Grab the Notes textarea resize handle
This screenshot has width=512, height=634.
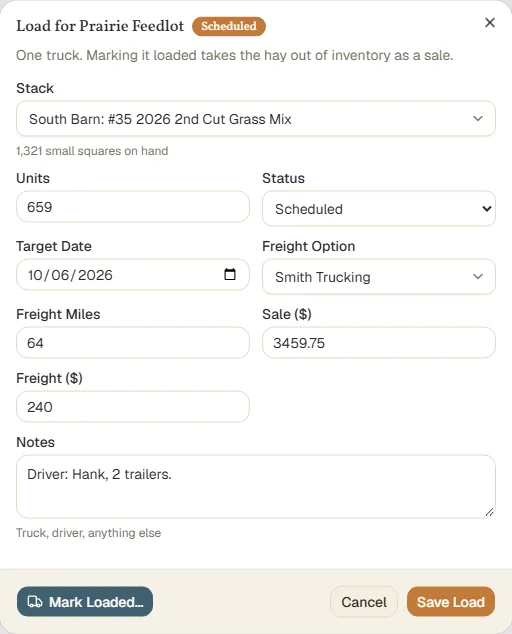point(489,512)
